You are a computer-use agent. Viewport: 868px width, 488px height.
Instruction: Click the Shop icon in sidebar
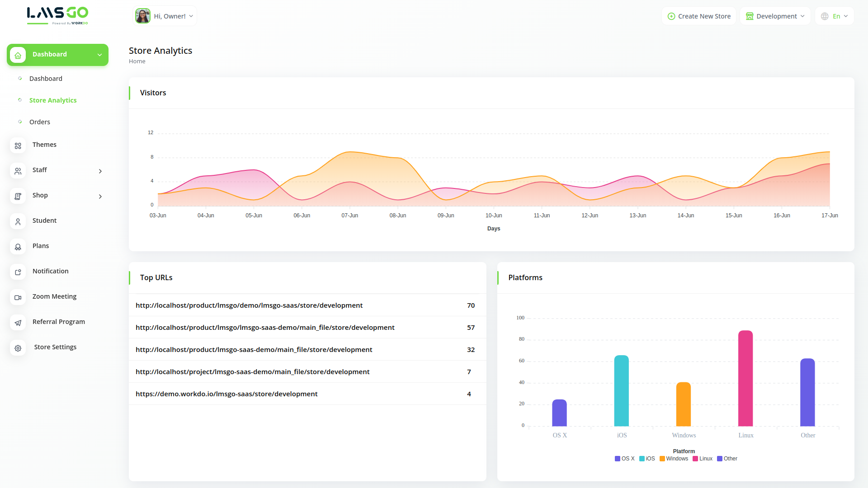point(18,196)
